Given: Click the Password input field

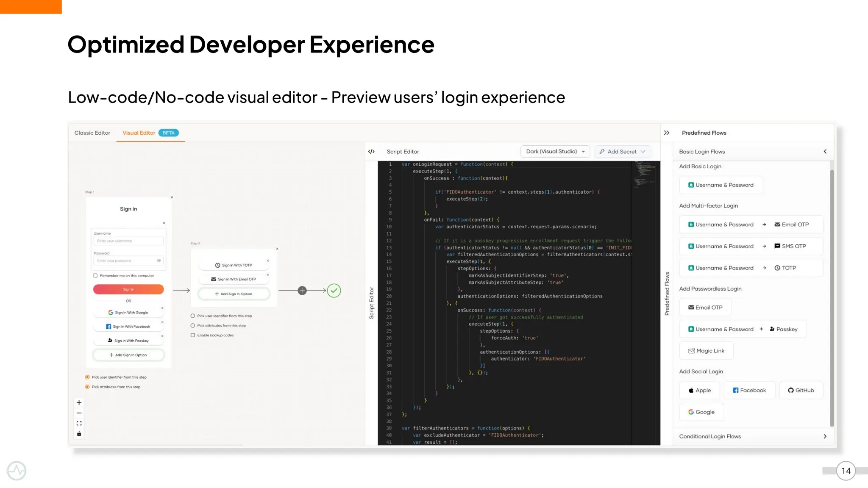Looking at the screenshot, I should point(128,261).
